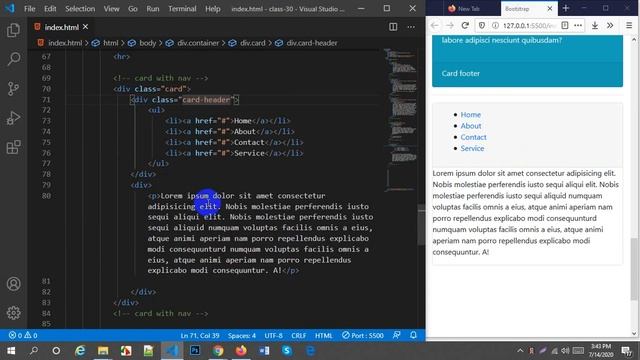Open Photoshop from the taskbar

(195, 351)
